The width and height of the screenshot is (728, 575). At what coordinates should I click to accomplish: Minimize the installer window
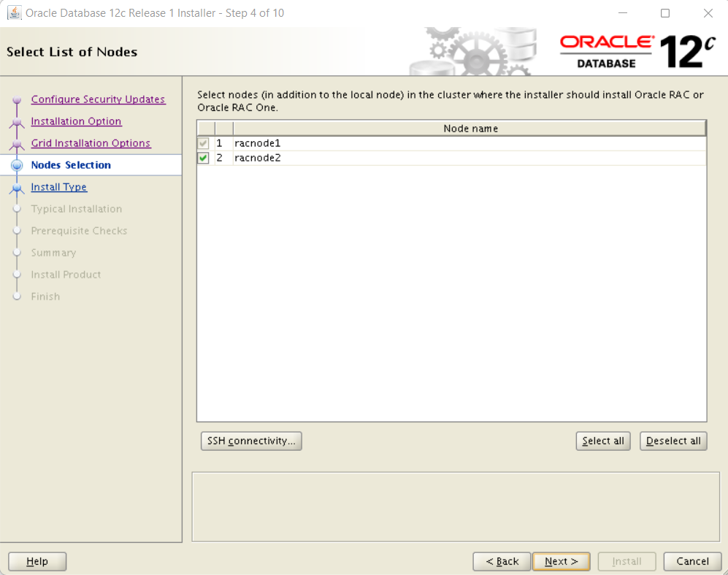[623, 13]
